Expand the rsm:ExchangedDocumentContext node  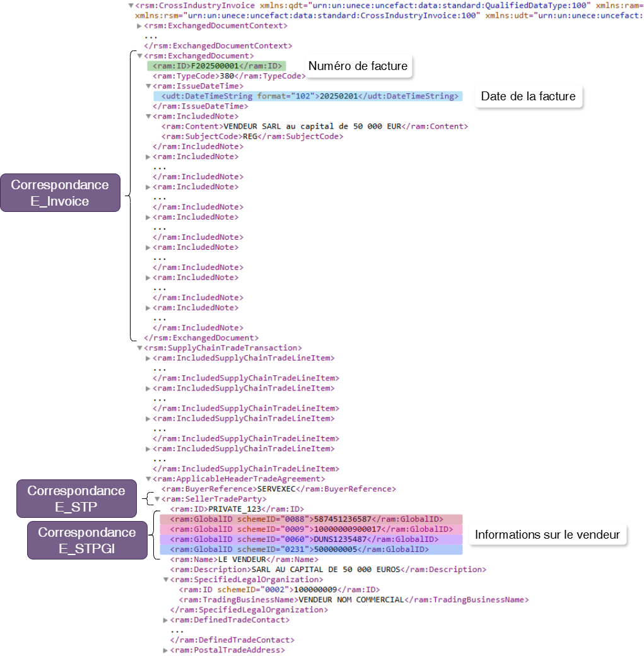pyautogui.click(x=139, y=26)
